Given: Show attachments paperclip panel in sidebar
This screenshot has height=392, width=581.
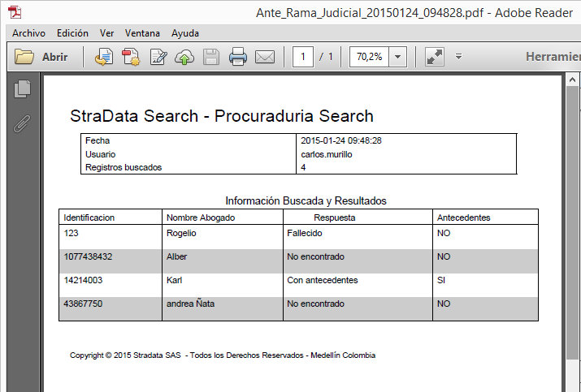Looking at the screenshot, I should 22,123.
